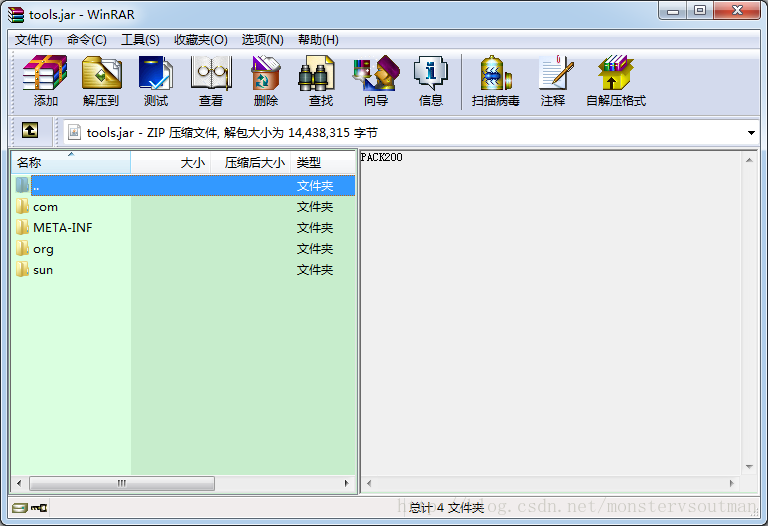Image resolution: width=768 pixels, height=526 pixels.
Task: Click the 删除 (Delete) toolbar icon
Action: tap(266, 73)
